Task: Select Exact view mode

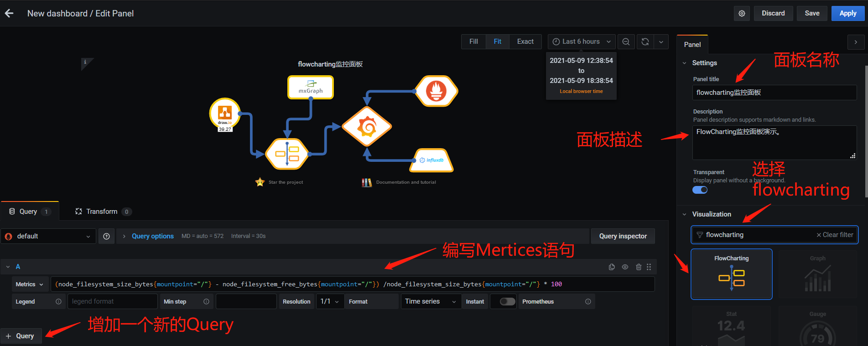Action: point(525,41)
